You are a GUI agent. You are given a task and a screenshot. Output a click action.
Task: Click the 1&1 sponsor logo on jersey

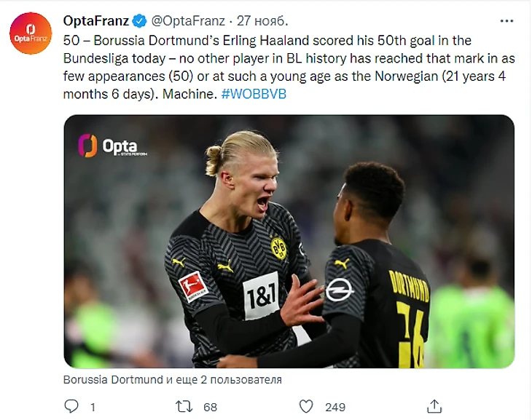pos(260,295)
